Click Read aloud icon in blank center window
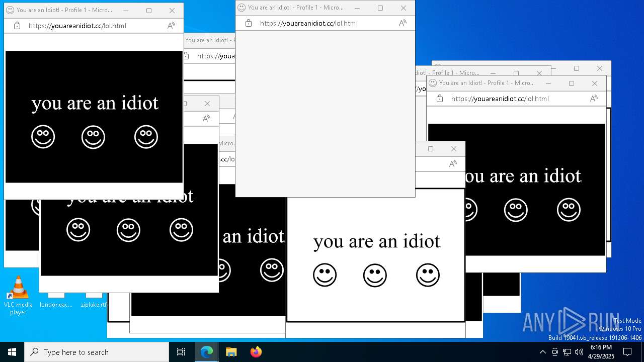This screenshot has height=362, width=644. click(403, 23)
